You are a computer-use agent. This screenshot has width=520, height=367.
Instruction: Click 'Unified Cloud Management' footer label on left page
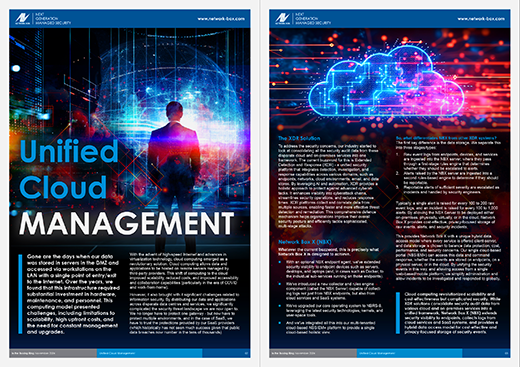[117, 353]
